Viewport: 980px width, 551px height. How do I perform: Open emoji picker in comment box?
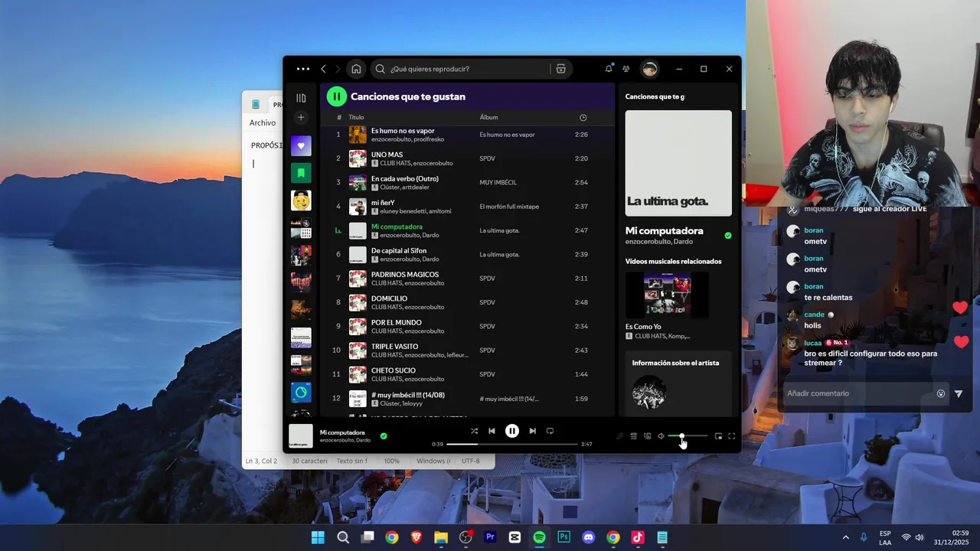941,393
